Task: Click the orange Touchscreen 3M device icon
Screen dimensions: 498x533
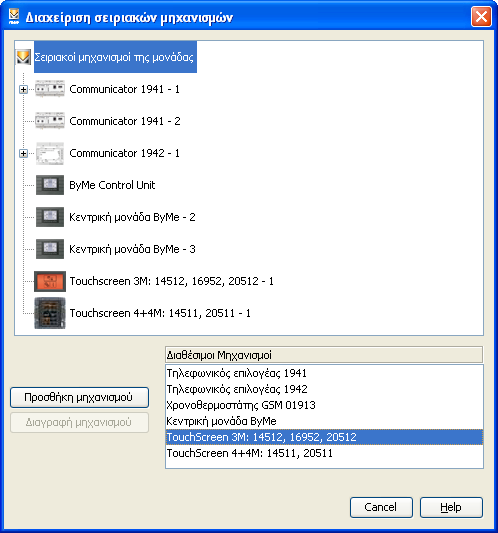Action: tap(50, 281)
